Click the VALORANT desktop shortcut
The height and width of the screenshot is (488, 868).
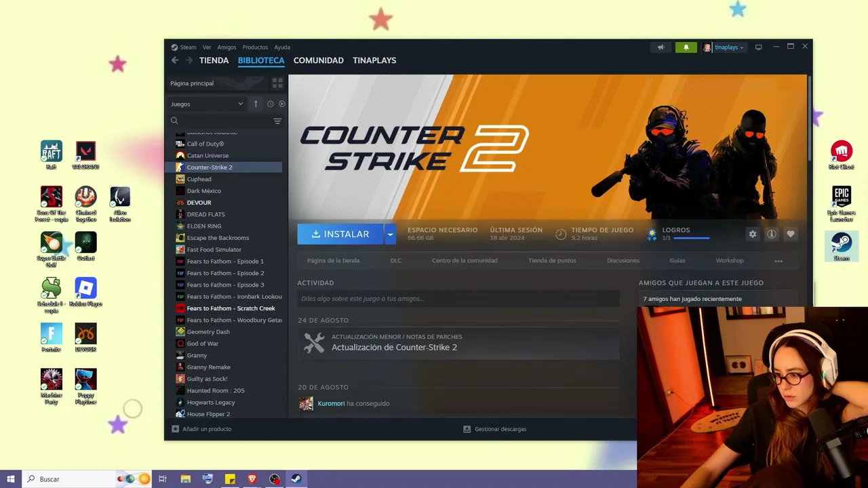coord(85,155)
